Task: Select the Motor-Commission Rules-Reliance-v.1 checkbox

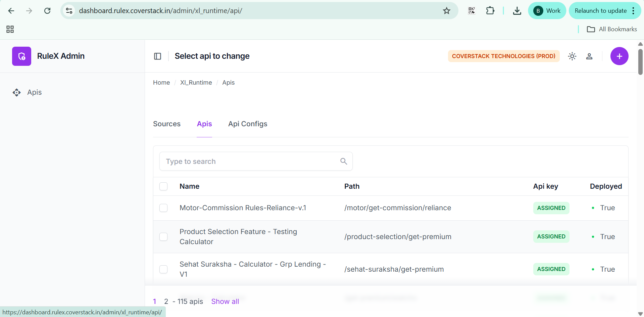Action: tap(163, 208)
